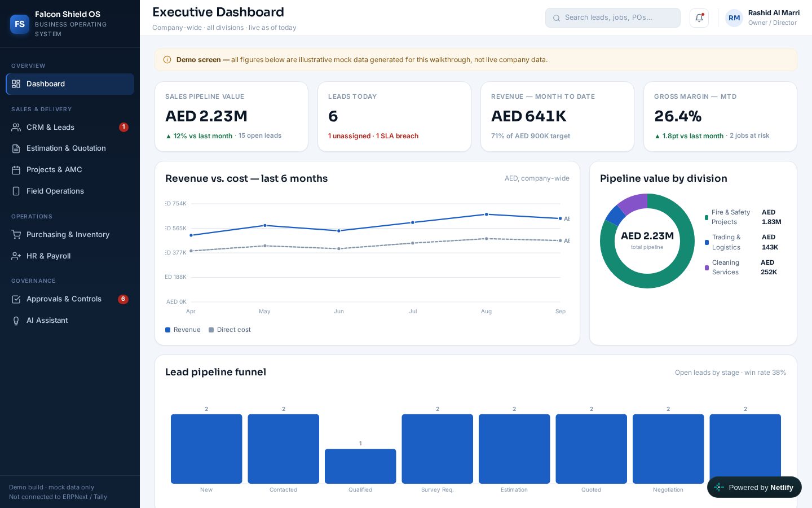The height and width of the screenshot is (508, 812).
Task: Open Estimation & Quotation via its document icon
Action: click(x=16, y=148)
